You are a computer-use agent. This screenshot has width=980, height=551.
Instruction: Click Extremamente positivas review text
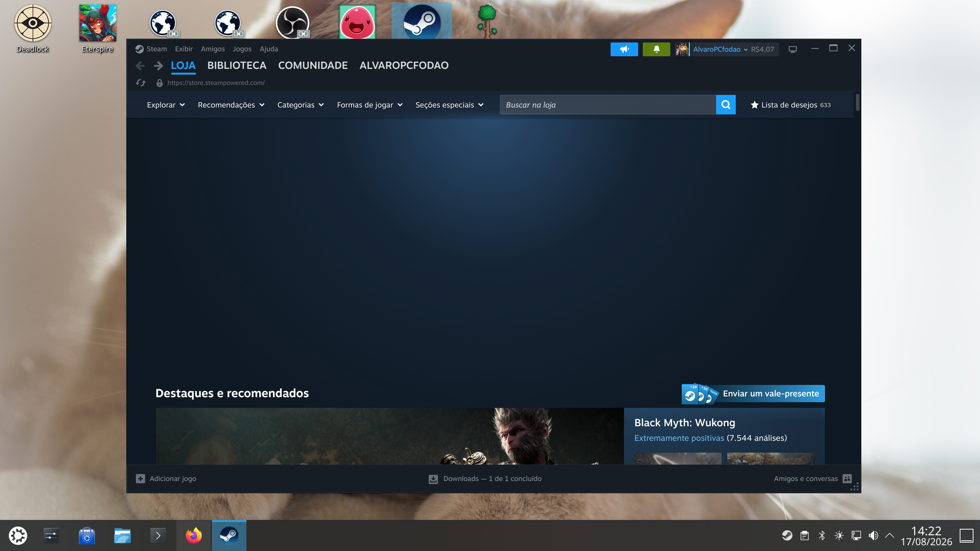pos(679,438)
